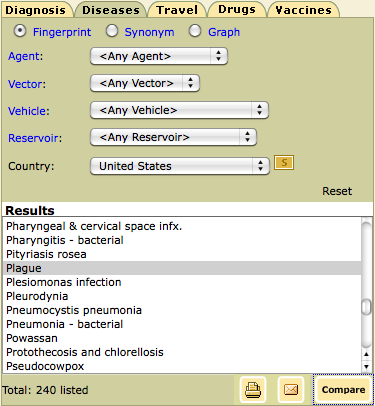Click the printer icon

tap(253, 389)
